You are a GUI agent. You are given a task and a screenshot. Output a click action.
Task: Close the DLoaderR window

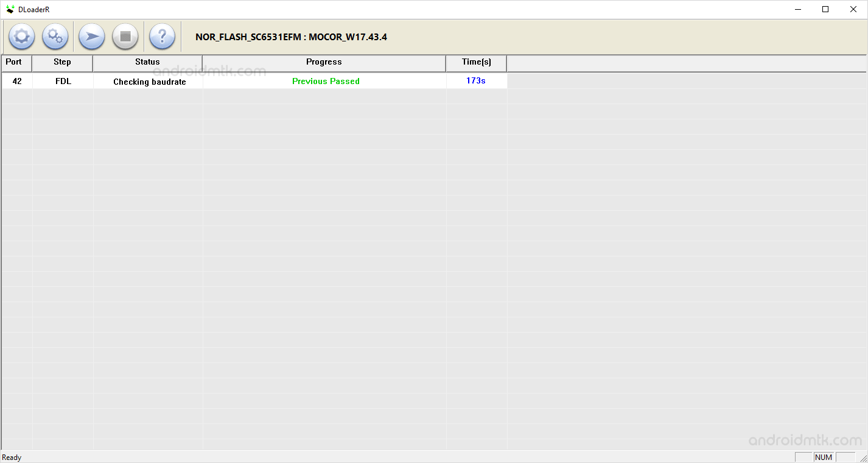click(853, 9)
